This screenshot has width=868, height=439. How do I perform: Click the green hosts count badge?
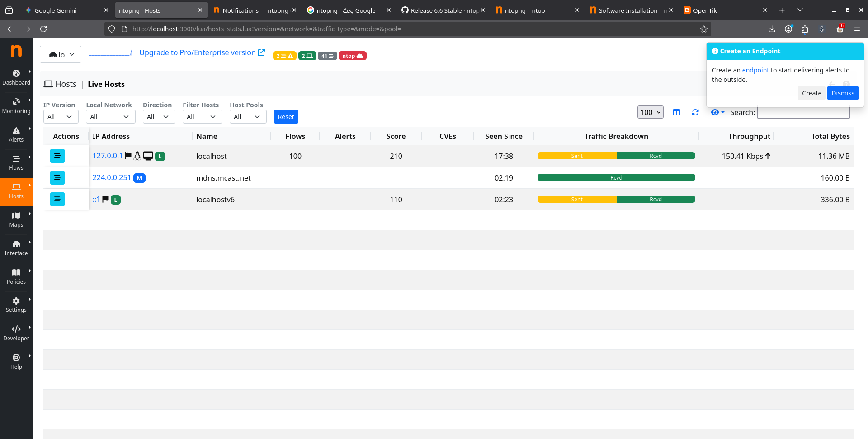[x=307, y=56]
